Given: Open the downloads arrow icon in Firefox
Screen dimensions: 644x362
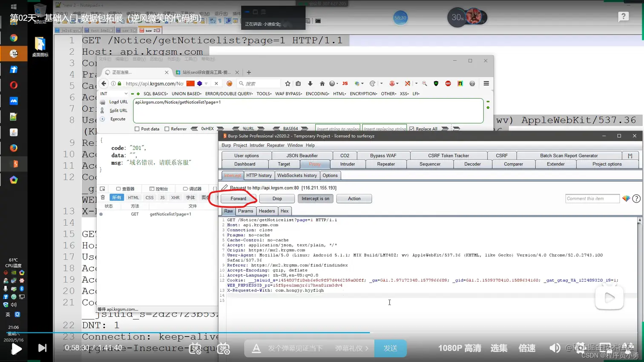Looking at the screenshot, I should point(310,83).
